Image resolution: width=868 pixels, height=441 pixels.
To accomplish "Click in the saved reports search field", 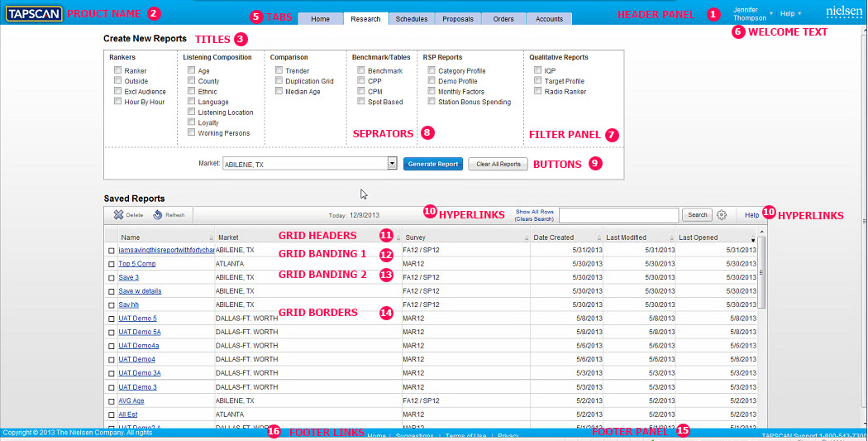I will pyautogui.click(x=619, y=215).
